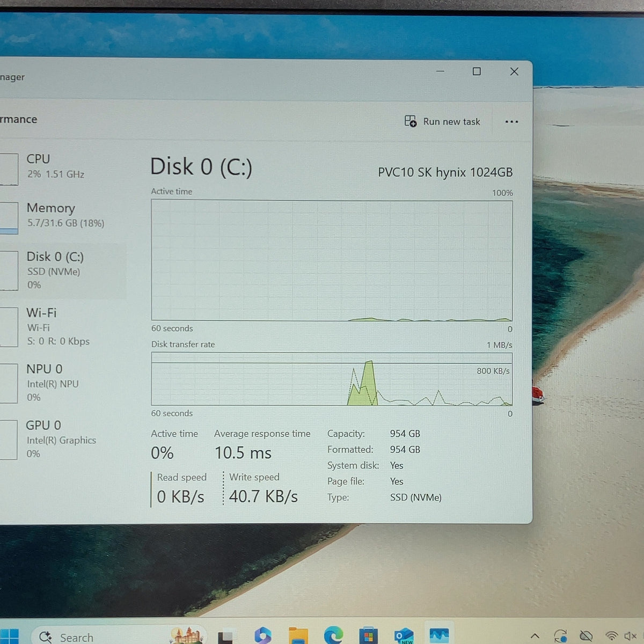Click the muted volume tray icon

(x=631, y=636)
